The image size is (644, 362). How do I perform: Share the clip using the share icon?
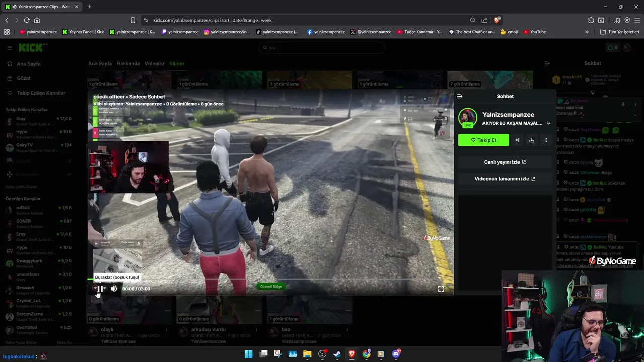(x=517, y=140)
